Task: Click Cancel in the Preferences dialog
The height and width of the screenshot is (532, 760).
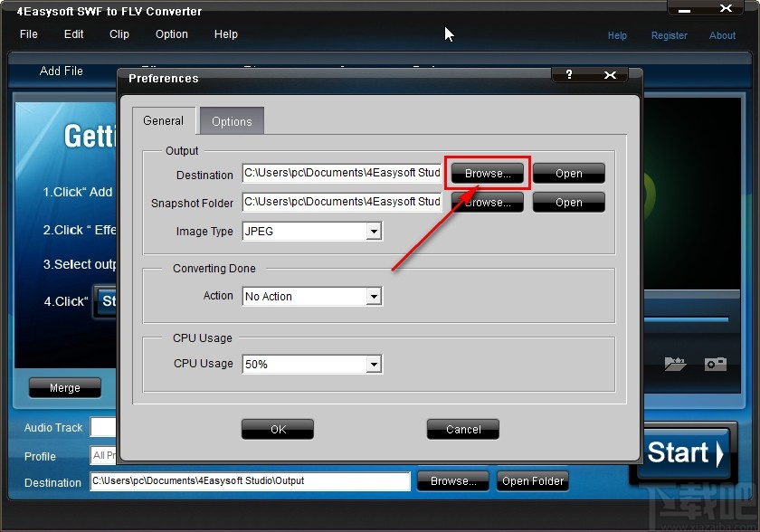Action: [462, 429]
